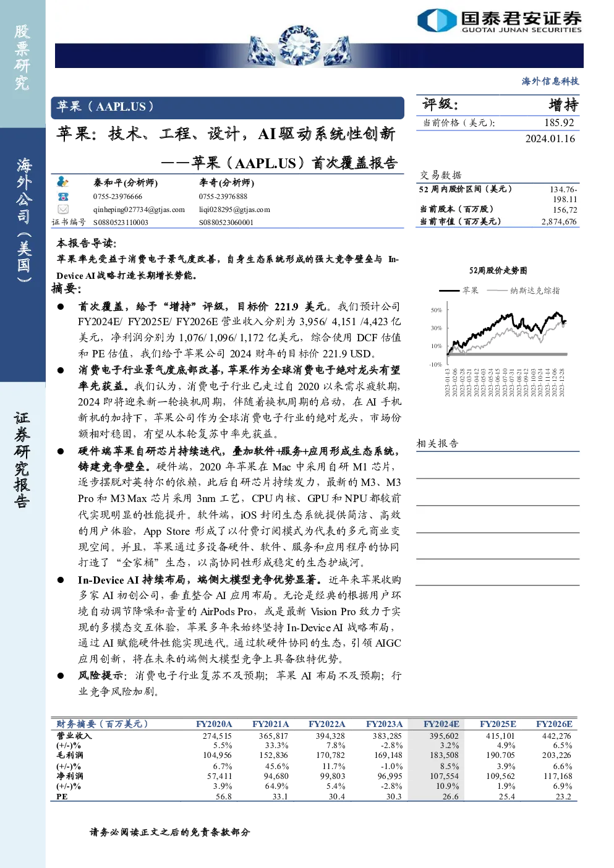Select FY2020A PE value 56.8
Image resolution: width=614 pixels, height=868 pixels.
tap(223, 796)
